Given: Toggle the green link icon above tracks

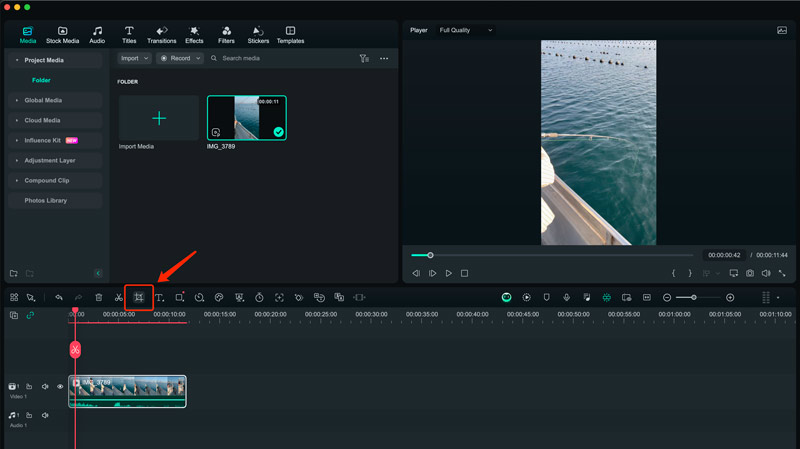Looking at the screenshot, I should coord(30,315).
